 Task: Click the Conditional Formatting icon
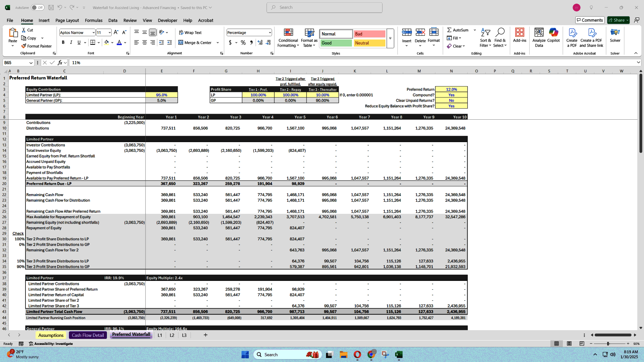(288, 37)
